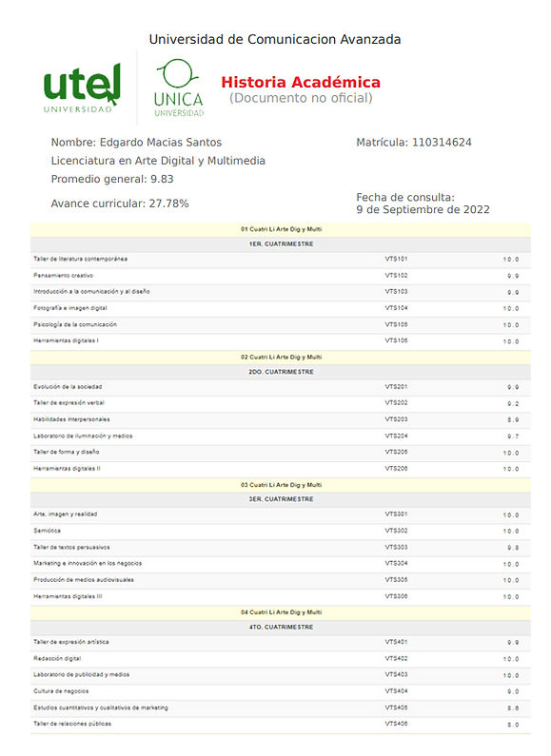Click 'Habilidades interpersonales' course
The width and height of the screenshot is (551, 756).
pos(71,419)
